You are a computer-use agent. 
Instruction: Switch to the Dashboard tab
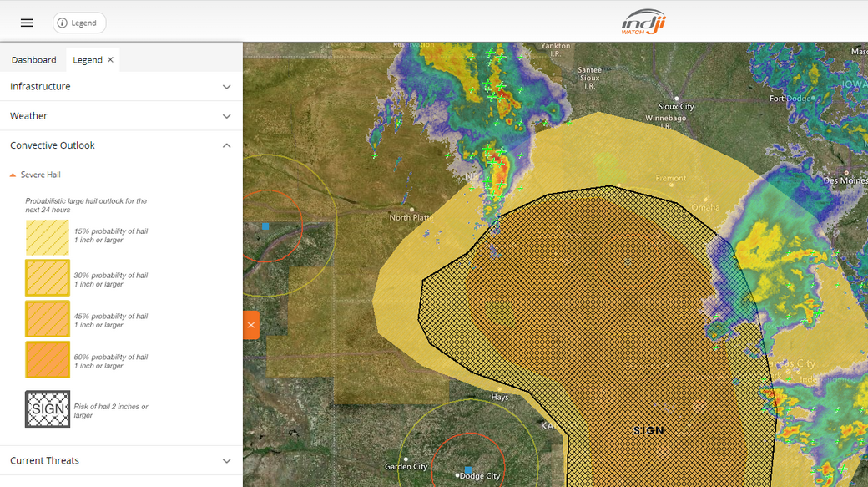point(34,60)
